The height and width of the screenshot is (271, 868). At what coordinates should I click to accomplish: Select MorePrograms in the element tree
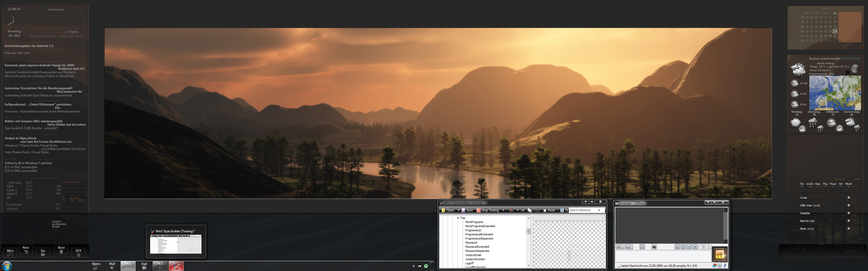point(474,222)
